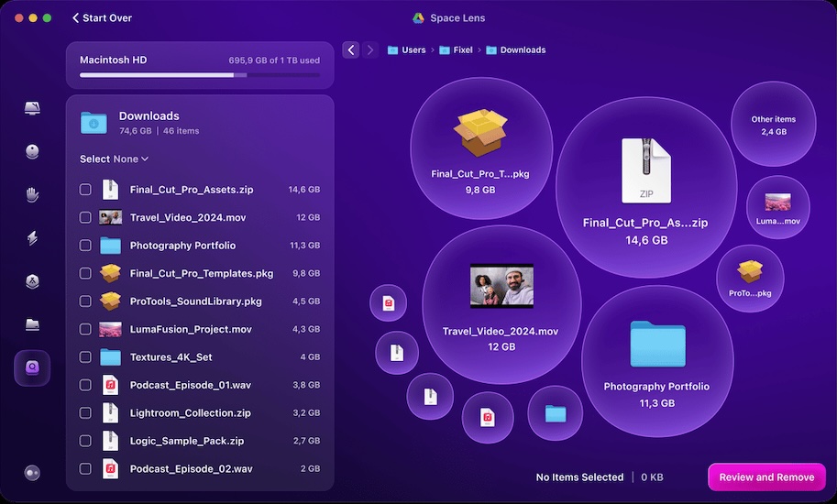Enable the Podcast_Episode_01.wav checkbox
Screen dimensions: 837x504
[85, 385]
